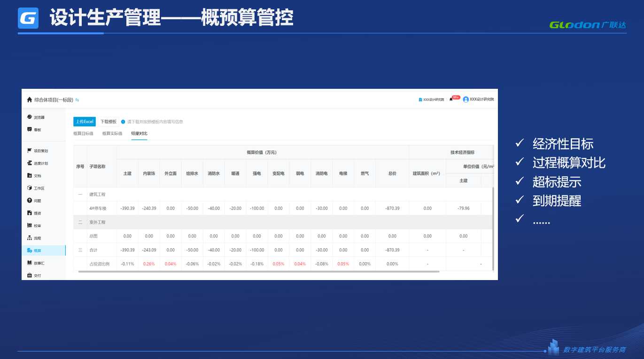Viewport: 644px width, 359px height.
Task: Click the user avatar icon
Action: (x=466, y=100)
